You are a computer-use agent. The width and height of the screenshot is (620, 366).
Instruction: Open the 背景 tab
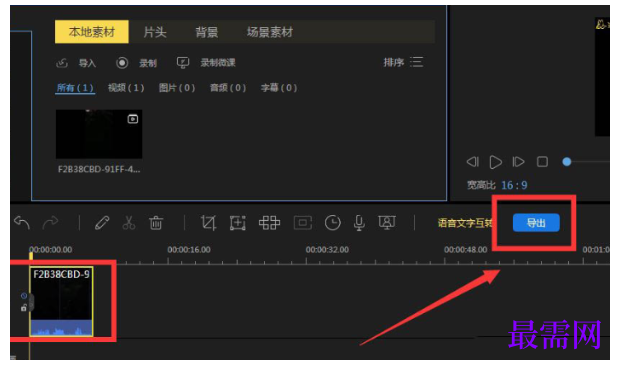coord(206,32)
